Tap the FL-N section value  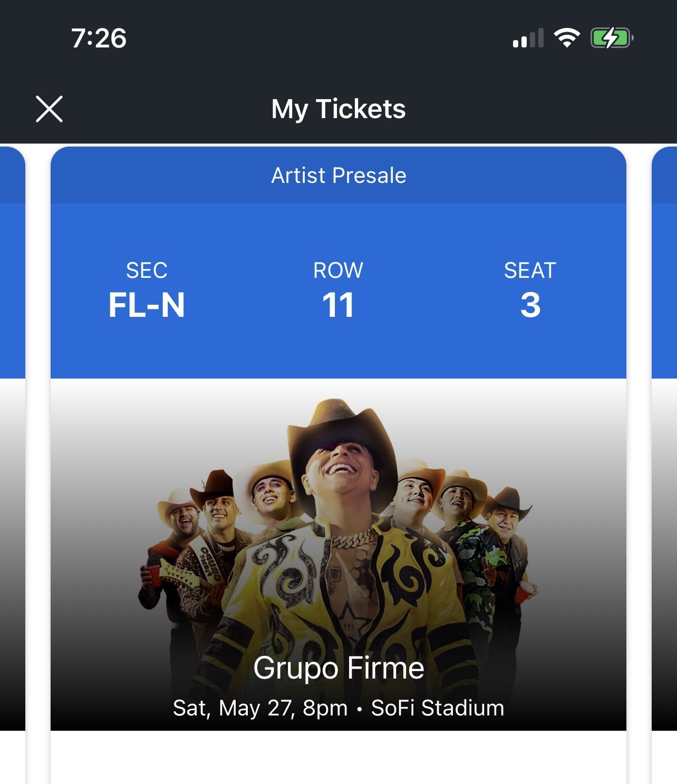(147, 305)
